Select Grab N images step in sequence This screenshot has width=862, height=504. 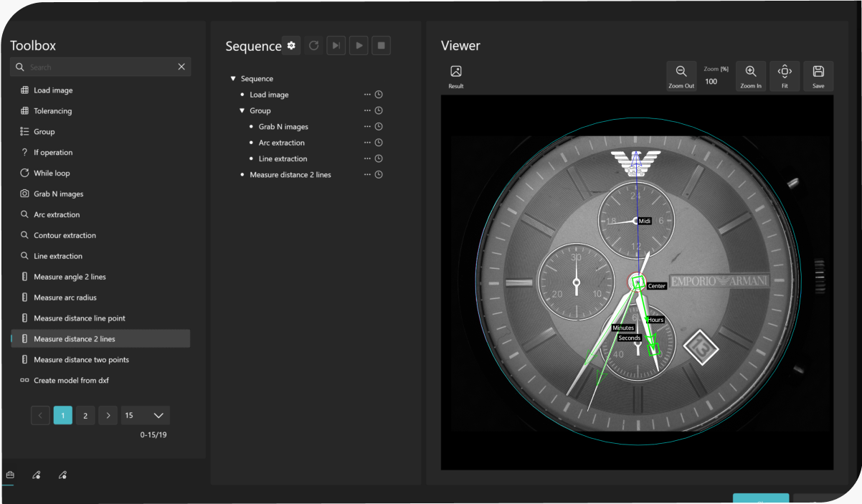(x=283, y=127)
